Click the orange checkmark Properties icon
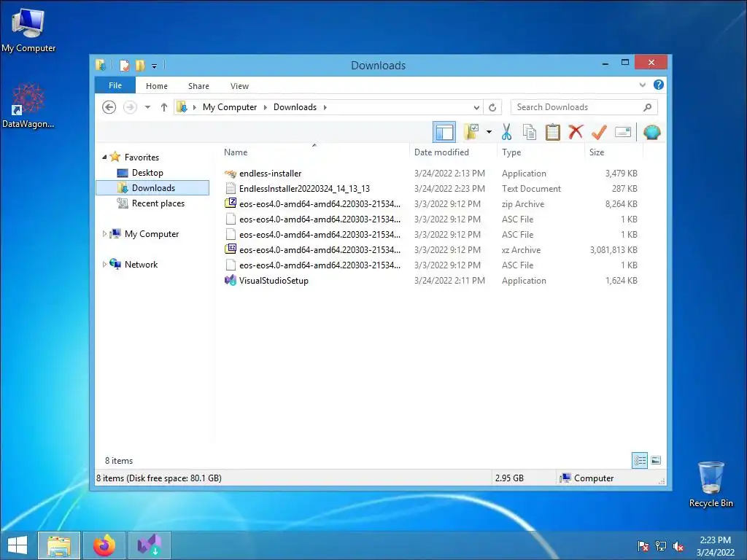 point(599,132)
